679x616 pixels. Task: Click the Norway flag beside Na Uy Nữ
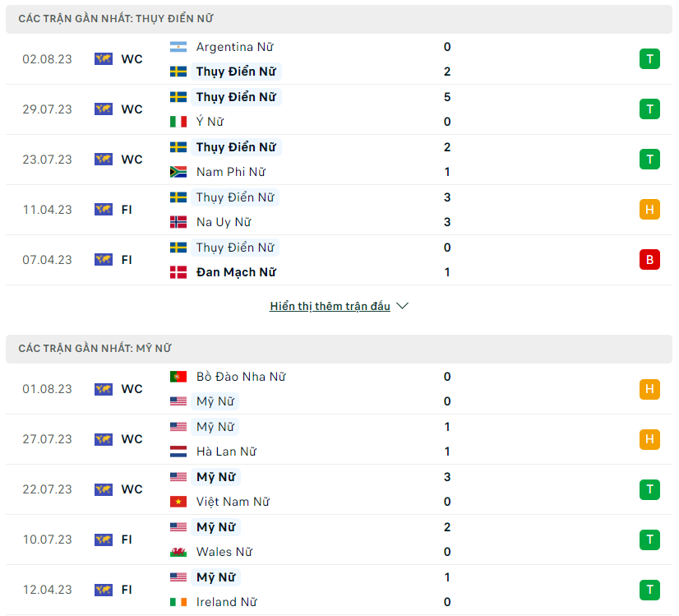point(178,222)
